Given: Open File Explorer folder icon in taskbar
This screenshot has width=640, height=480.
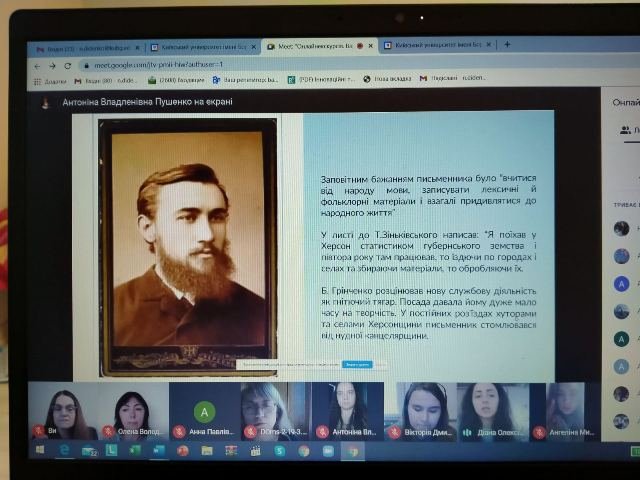Looking at the screenshot, I should (207, 451).
